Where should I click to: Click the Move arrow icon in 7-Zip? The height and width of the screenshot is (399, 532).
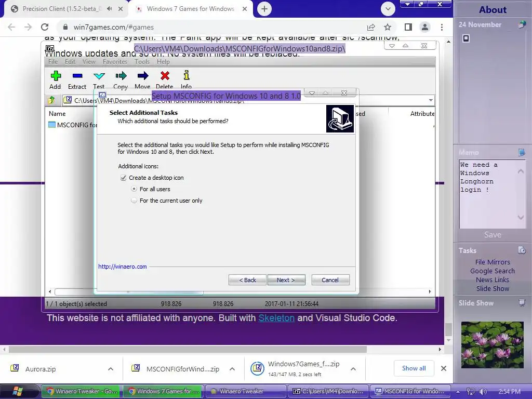pos(143,76)
